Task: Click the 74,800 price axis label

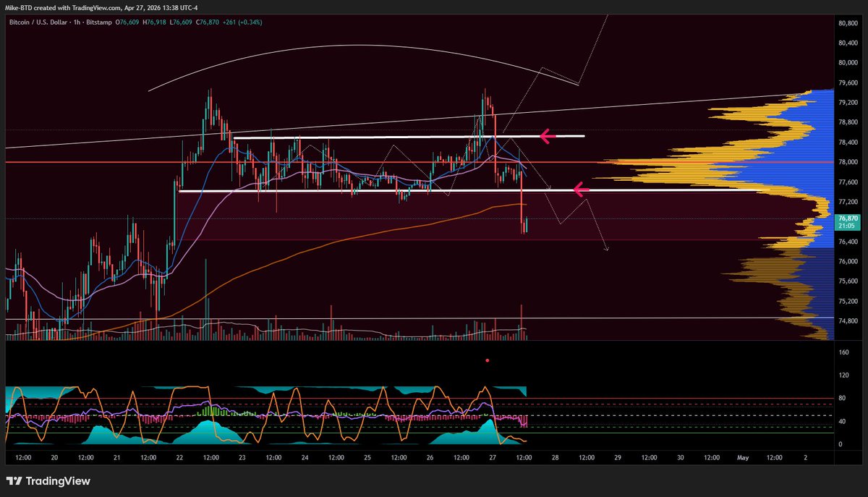Action: [x=848, y=321]
